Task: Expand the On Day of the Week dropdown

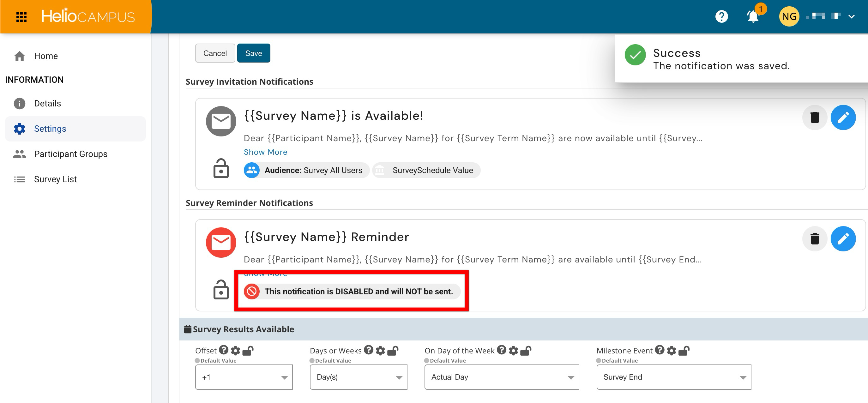Action: coord(502,377)
